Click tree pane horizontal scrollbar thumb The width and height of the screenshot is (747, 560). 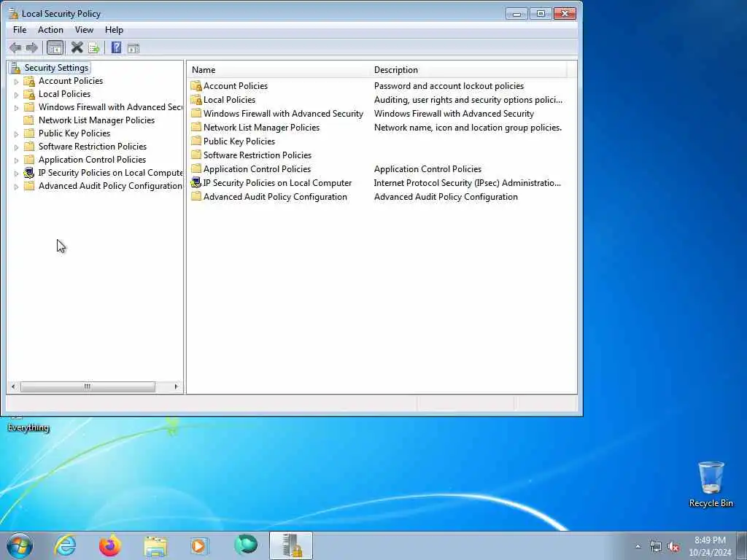88,386
